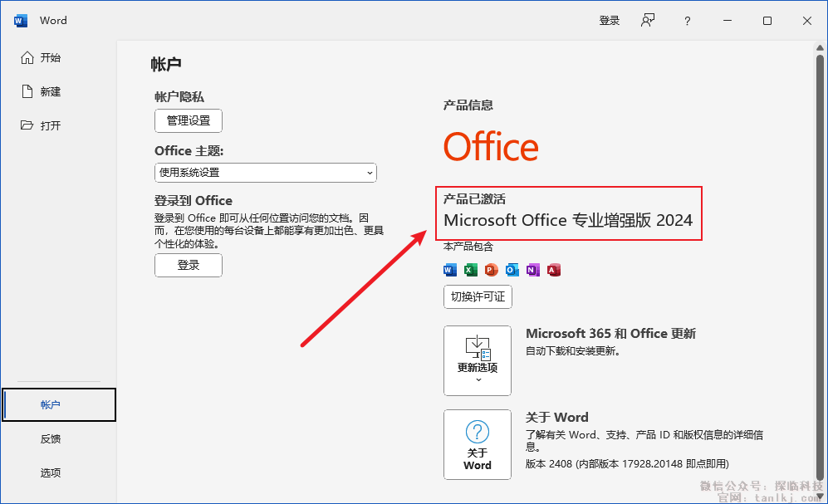Screen dimensions: 828x504
Task: Open the 新建 new document page
Action: click(41, 92)
